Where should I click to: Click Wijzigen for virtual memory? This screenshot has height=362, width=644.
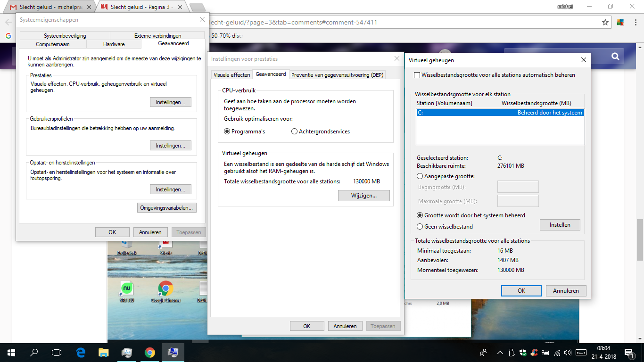364,196
